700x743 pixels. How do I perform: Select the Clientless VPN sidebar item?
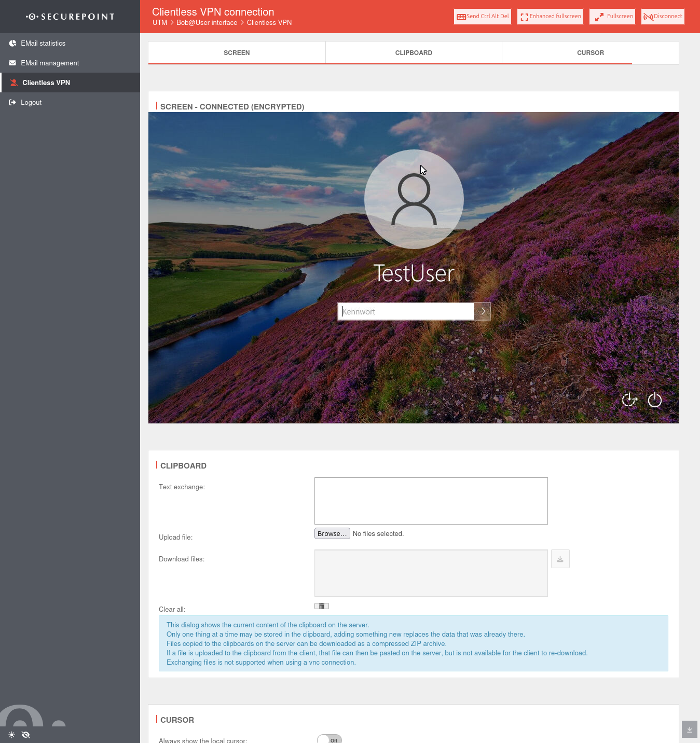(x=46, y=83)
